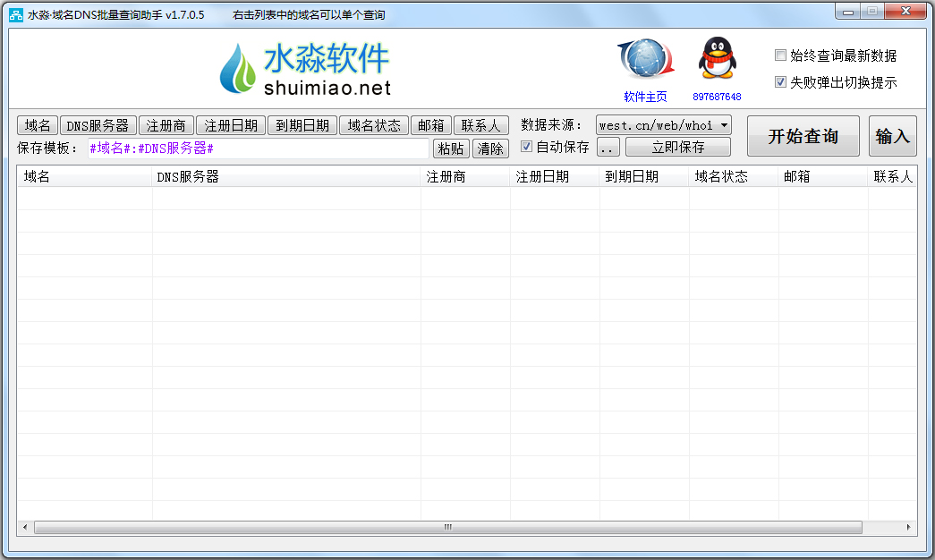Start the lookup with 开始查询
The width and height of the screenshot is (935, 560).
click(x=803, y=136)
